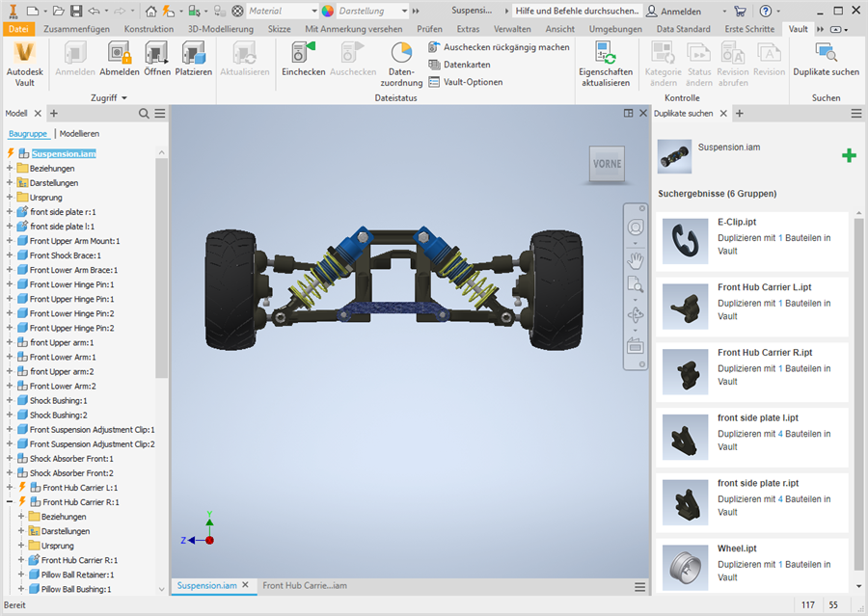This screenshot has height=616, width=868.
Task: Open the Duplikate suchen panel menu icon
Action: [x=856, y=114]
